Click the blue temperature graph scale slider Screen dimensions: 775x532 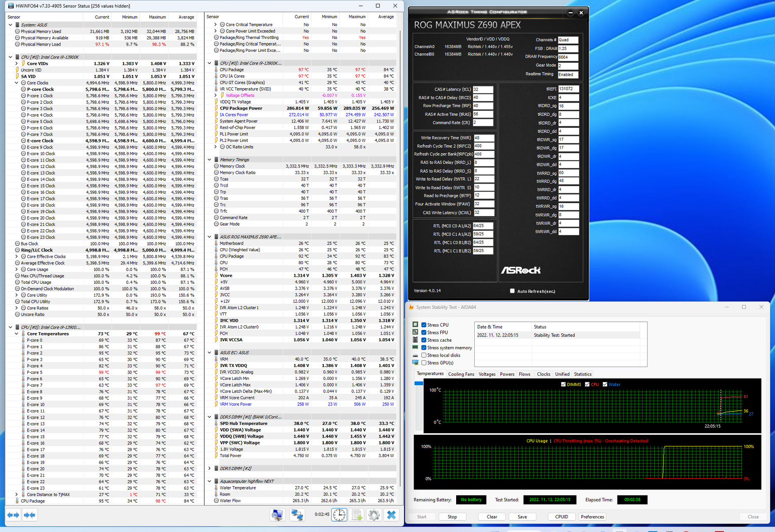coord(419,383)
